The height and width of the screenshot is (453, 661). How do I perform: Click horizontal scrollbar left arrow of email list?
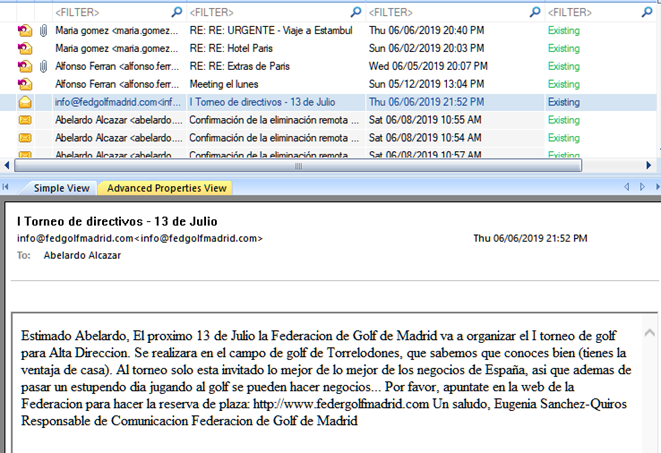(7, 165)
